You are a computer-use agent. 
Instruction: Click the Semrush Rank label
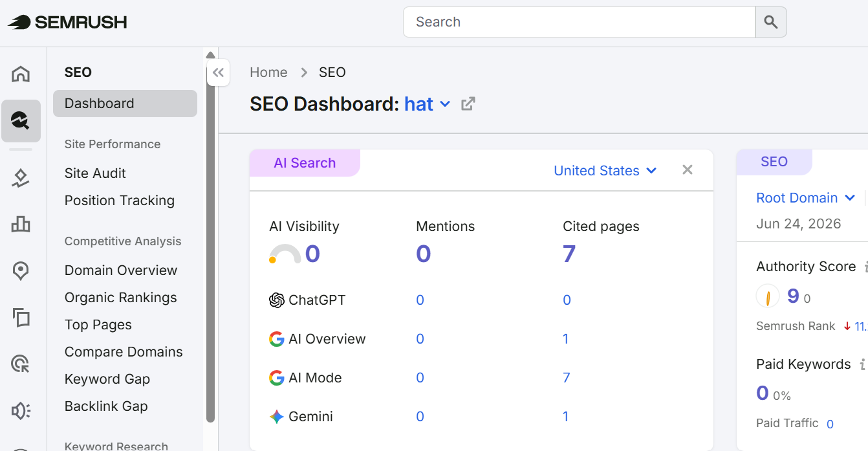796,326
